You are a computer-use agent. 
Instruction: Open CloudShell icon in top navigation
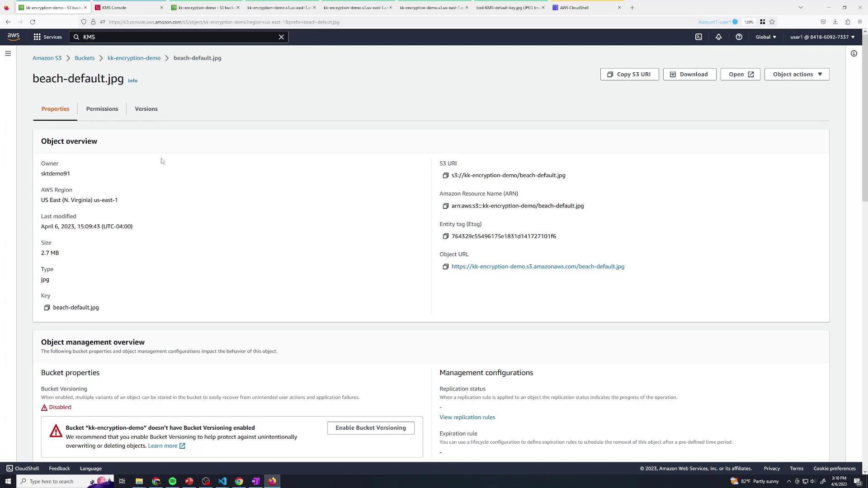point(698,37)
